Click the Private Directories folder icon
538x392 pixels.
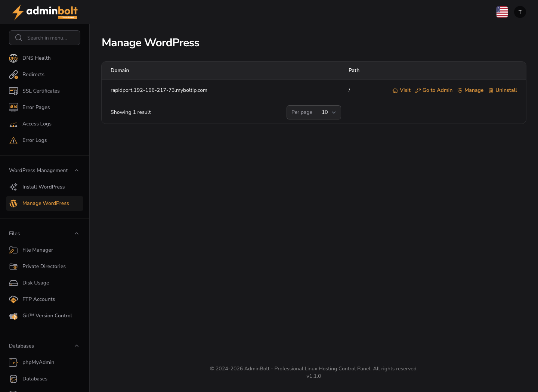[x=13, y=266]
